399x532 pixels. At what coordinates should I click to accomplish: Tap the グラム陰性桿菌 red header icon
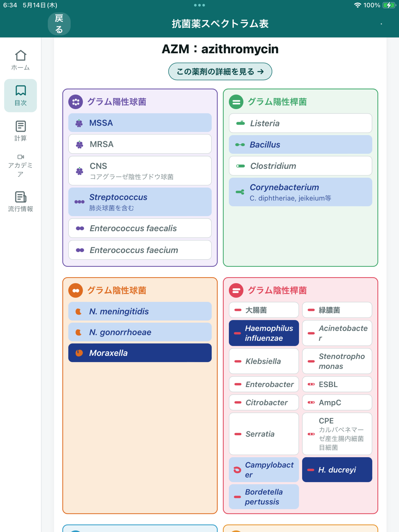(236, 291)
